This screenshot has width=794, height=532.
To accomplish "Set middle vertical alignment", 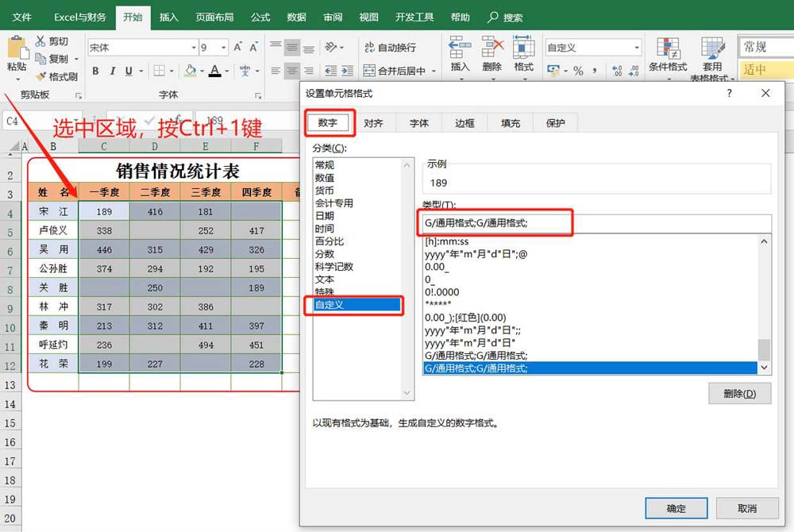I will click(292, 47).
